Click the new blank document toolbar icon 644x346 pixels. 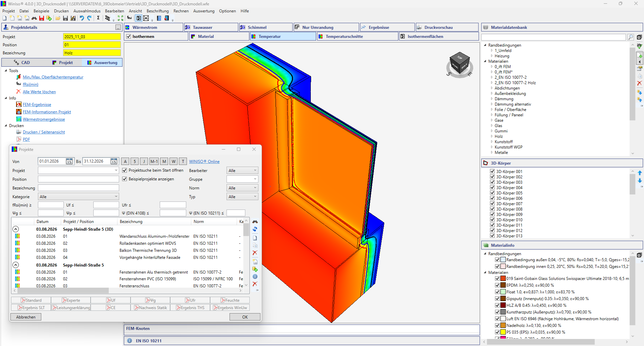coord(5,18)
